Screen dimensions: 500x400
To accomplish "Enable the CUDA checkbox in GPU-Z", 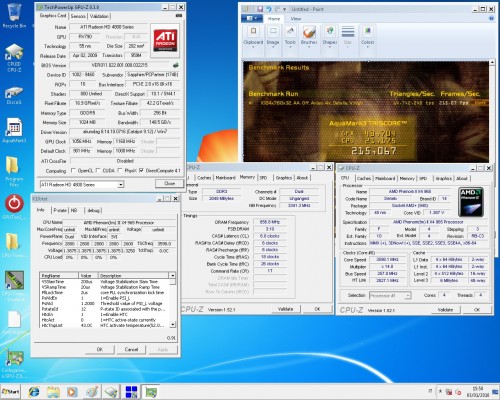I will (98, 171).
